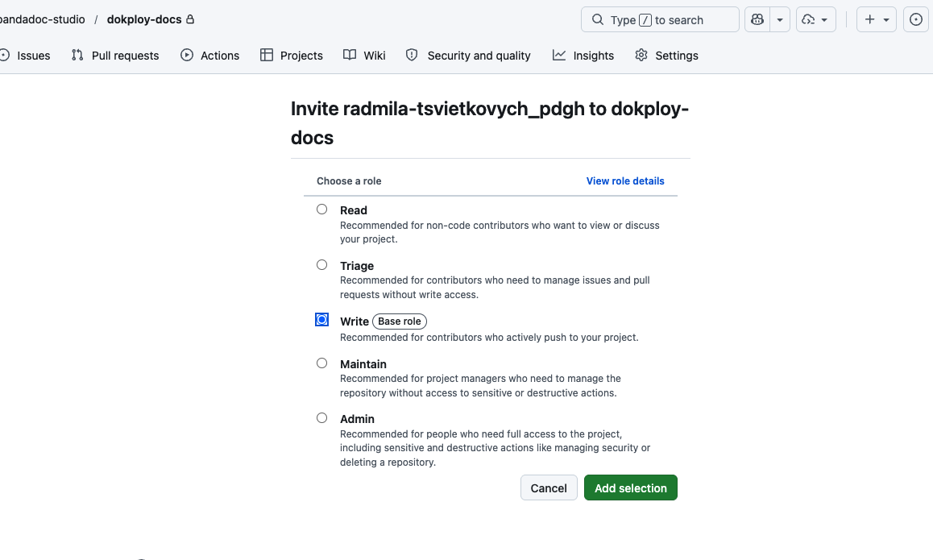The width and height of the screenshot is (933, 560).
Task: Click the Wiki book icon
Action: pos(350,55)
